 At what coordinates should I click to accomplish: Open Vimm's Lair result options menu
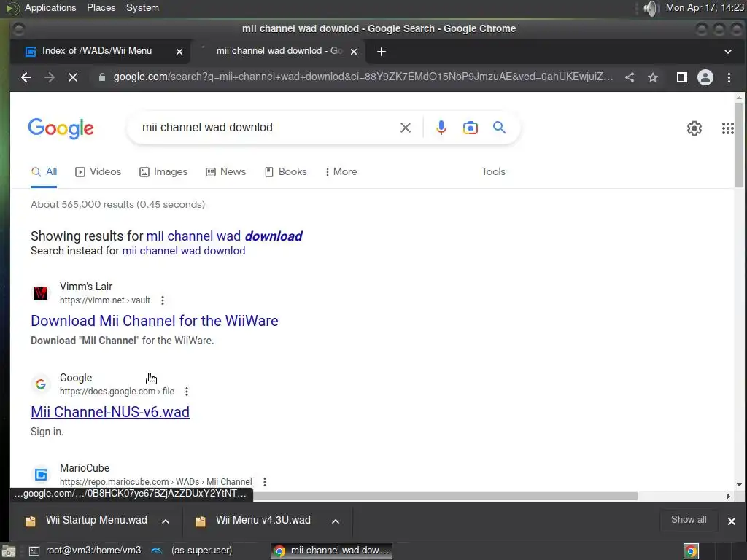click(163, 300)
